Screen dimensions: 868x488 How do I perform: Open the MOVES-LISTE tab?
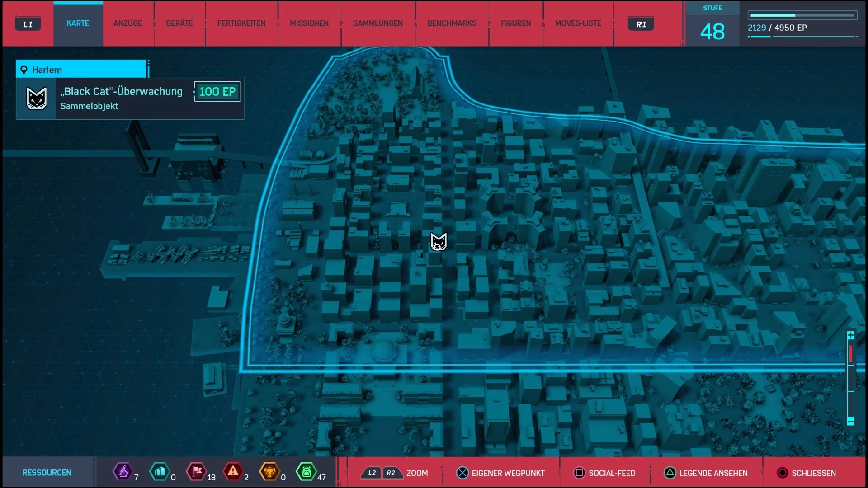578,23
